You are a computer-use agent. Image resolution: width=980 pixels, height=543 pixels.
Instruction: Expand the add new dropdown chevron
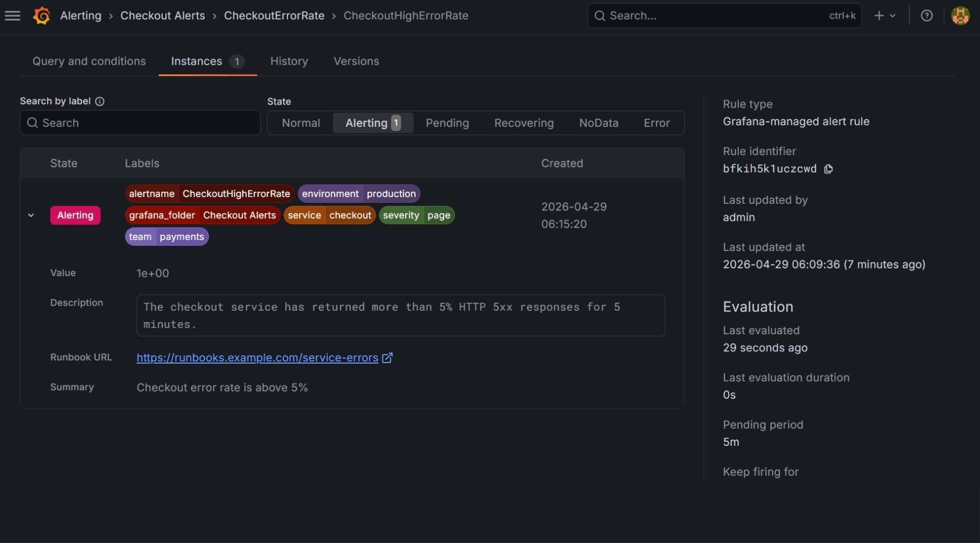893,16
